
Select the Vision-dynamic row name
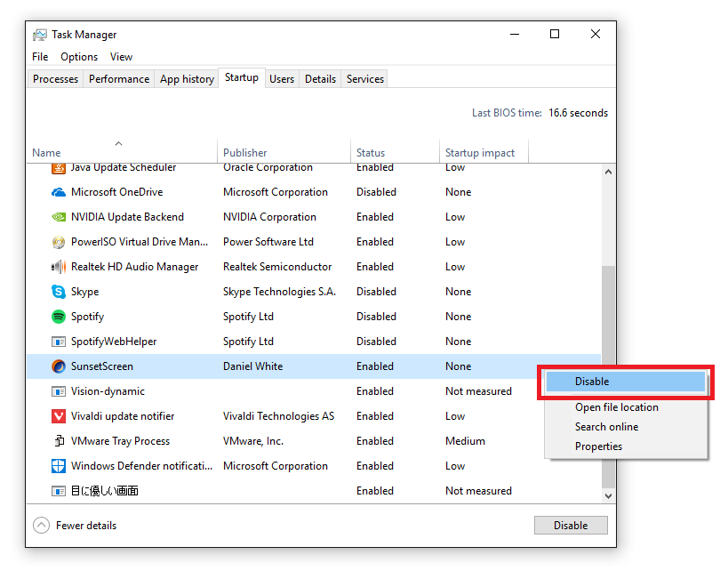108,391
